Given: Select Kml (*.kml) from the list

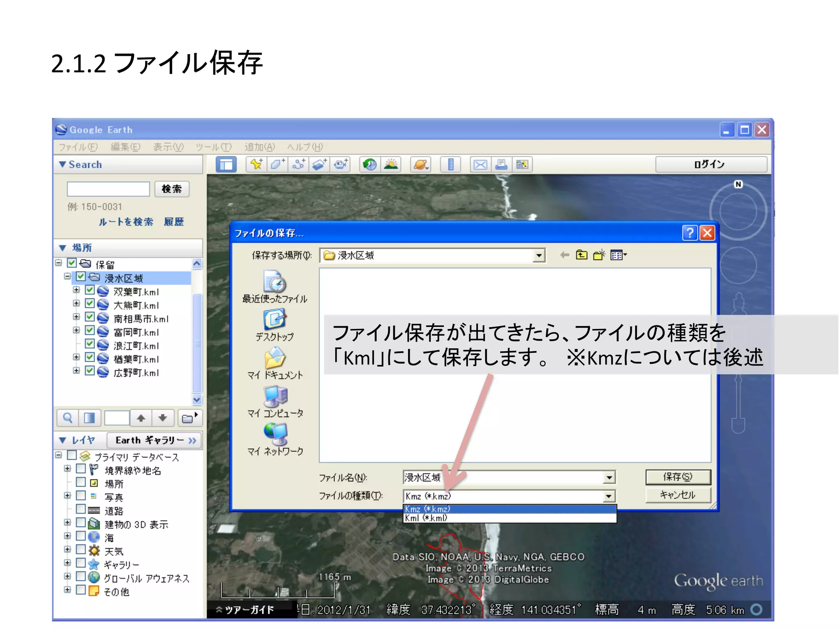Looking at the screenshot, I should point(509,518).
